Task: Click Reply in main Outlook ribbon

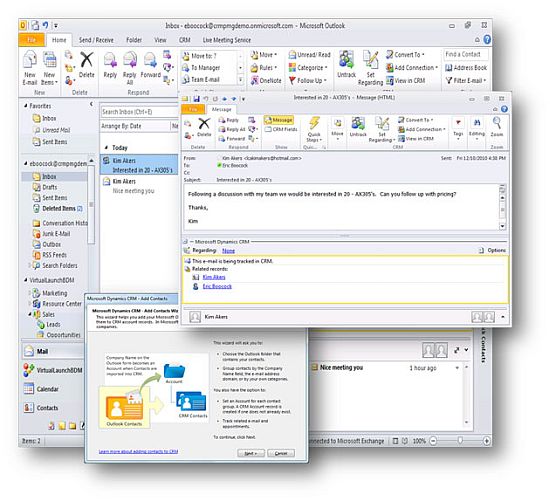Action: 110,65
